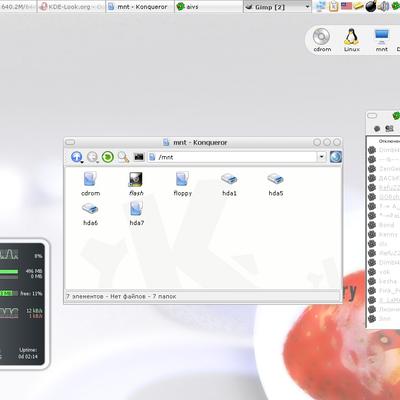Click the green flower messenger tray icon

point(395,7)
